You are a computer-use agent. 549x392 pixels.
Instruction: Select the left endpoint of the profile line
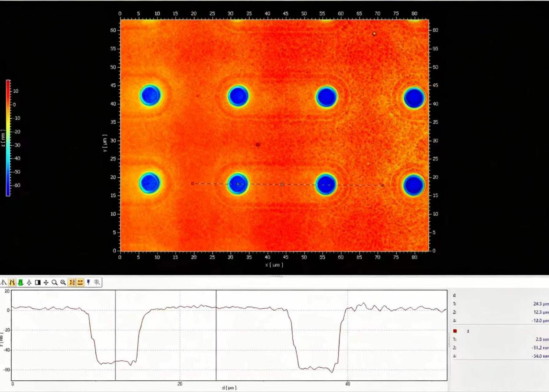[193, 183]
